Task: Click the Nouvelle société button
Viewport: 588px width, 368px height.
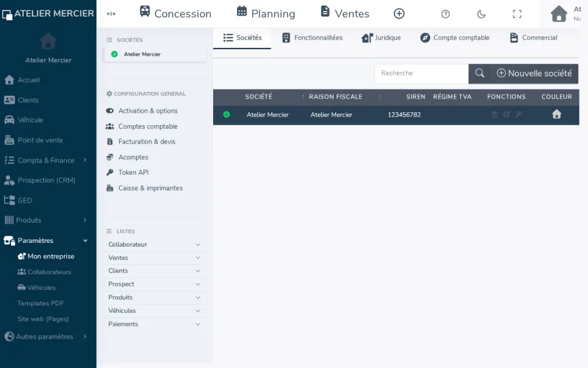Action: tap(534, 73)
